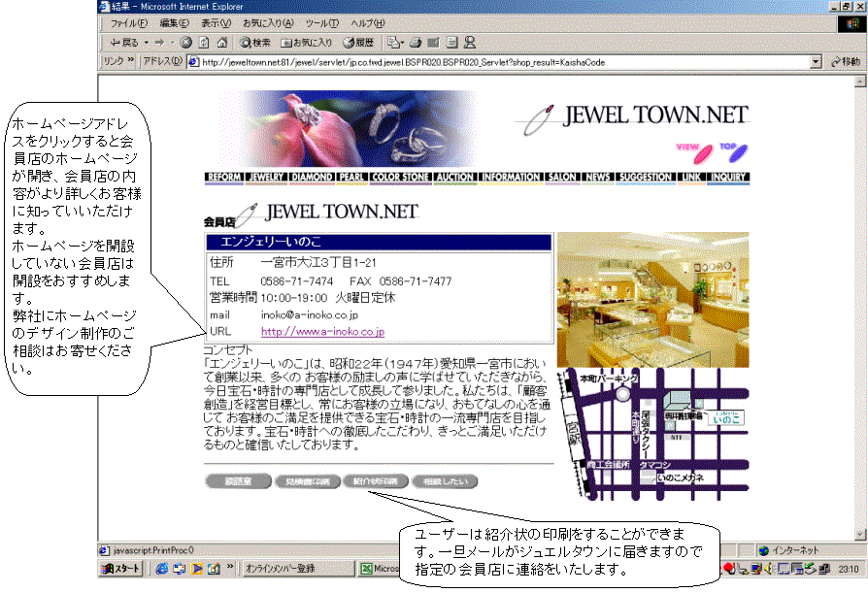Click the 紹介状印刷 button

click(x=376, y=481)
